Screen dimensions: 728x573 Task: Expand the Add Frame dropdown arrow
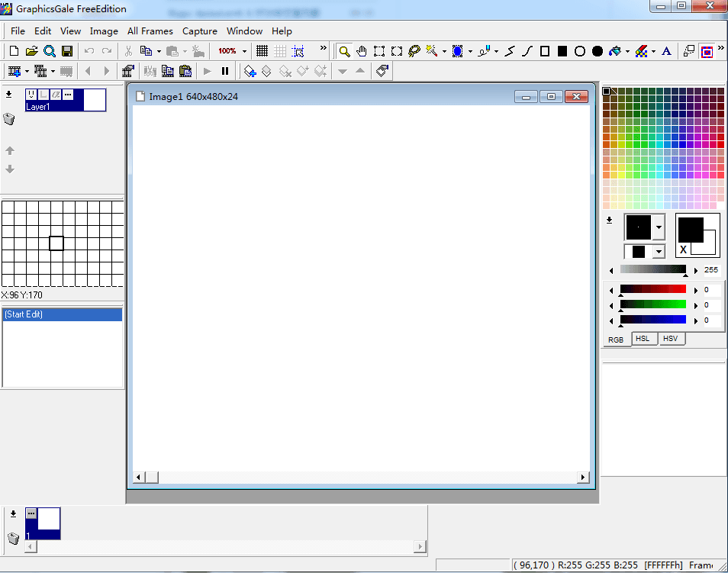tap(27, 71)
